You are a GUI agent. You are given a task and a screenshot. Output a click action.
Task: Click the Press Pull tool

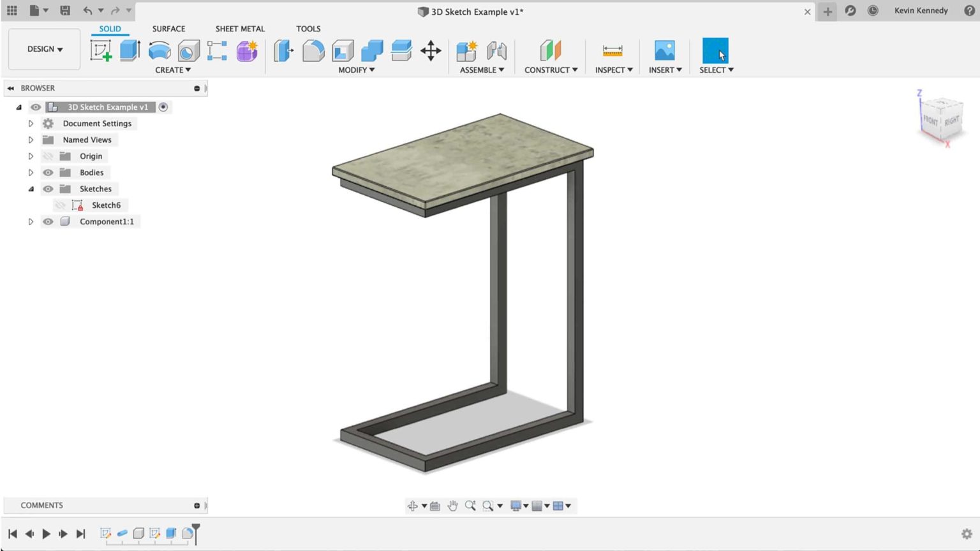click(x=282, y=50)
